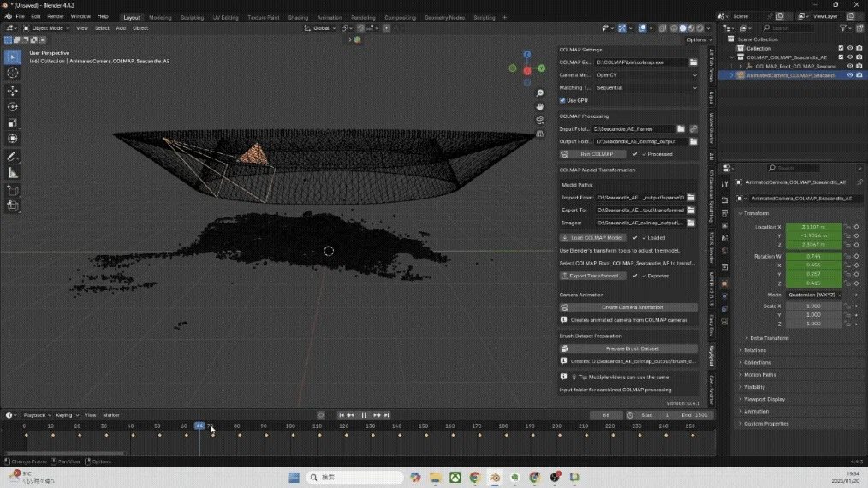Viewport: 868px width, 488px height.
Task: Open File Explorer from taskbar
Action: coord(435,478)
